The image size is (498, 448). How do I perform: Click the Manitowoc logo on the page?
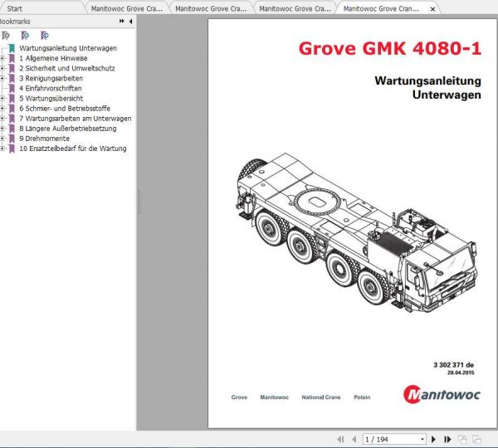pos(442,394)
